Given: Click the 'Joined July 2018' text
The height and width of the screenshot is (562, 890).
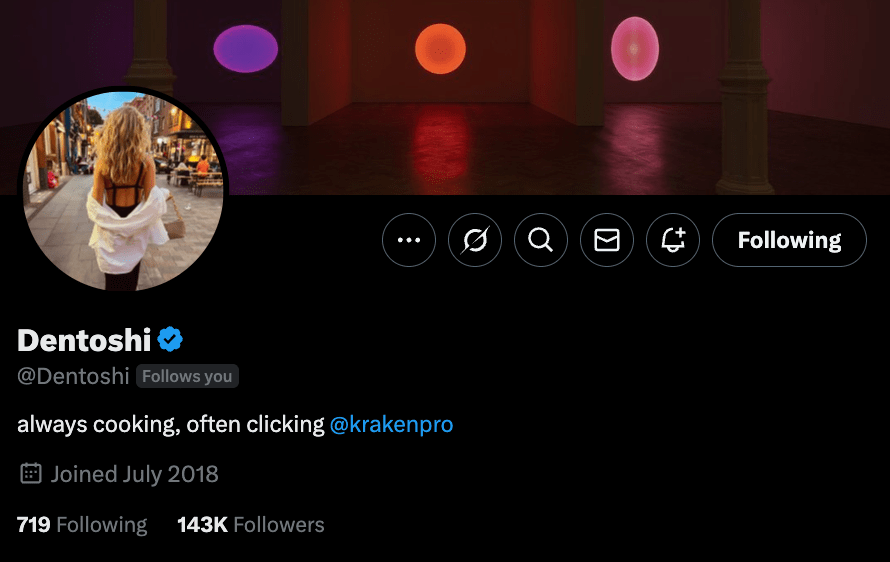Looking at the screenshot, I should click(x=135, y=473).
